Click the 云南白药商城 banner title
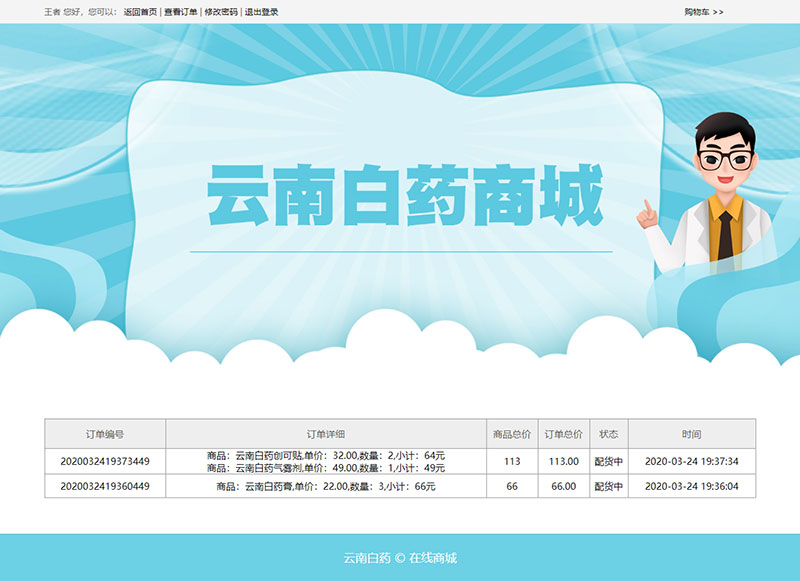 point(405,195)
